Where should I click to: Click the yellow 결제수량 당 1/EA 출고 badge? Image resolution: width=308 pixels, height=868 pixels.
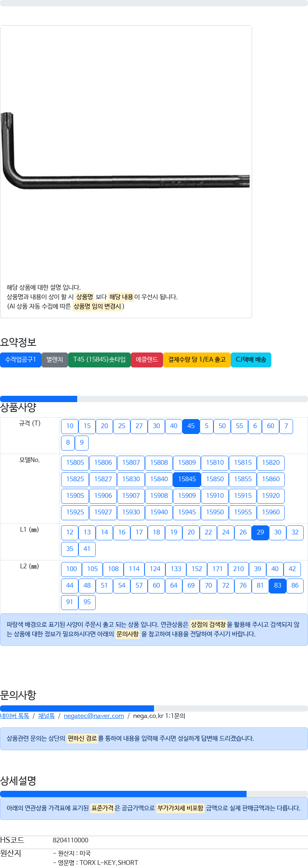(x=197, y=360)
